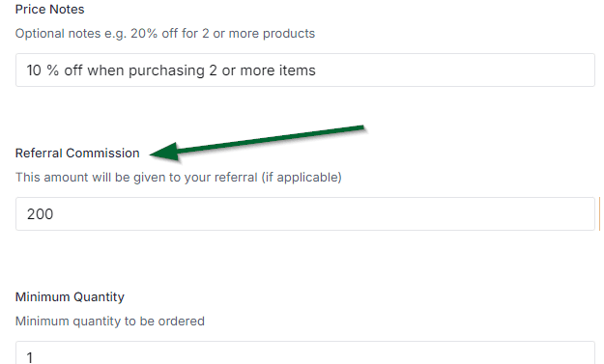
Task: Click "Minimum quantity to be ordered" helper text
Action: pos(110,321)
